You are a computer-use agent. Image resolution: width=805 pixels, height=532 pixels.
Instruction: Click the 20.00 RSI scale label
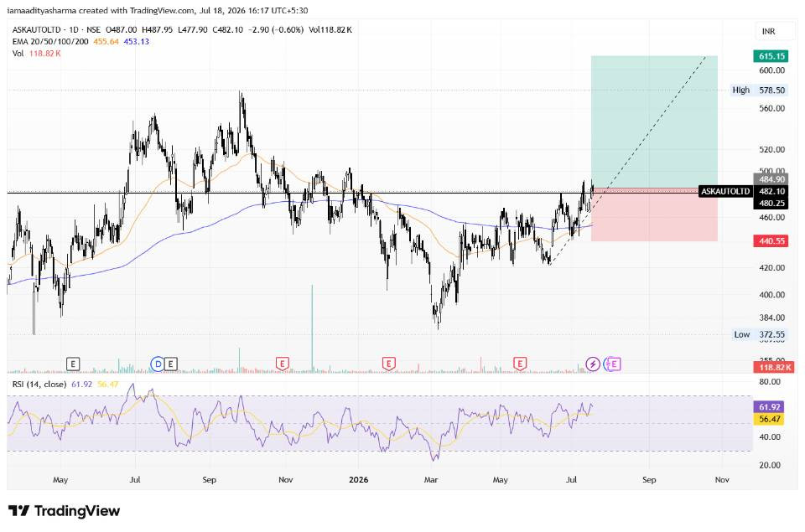[x=770, y=465]
